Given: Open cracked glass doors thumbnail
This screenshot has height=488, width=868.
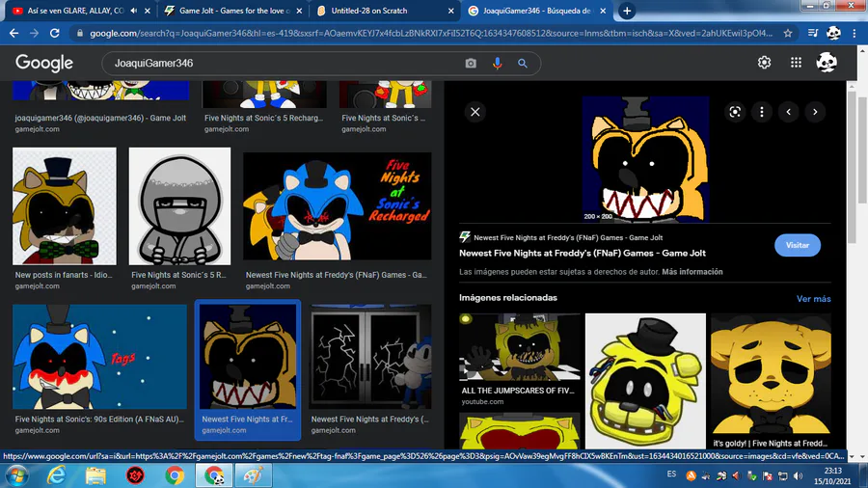Looking at the screenshot, I should [x=370, y=356].
